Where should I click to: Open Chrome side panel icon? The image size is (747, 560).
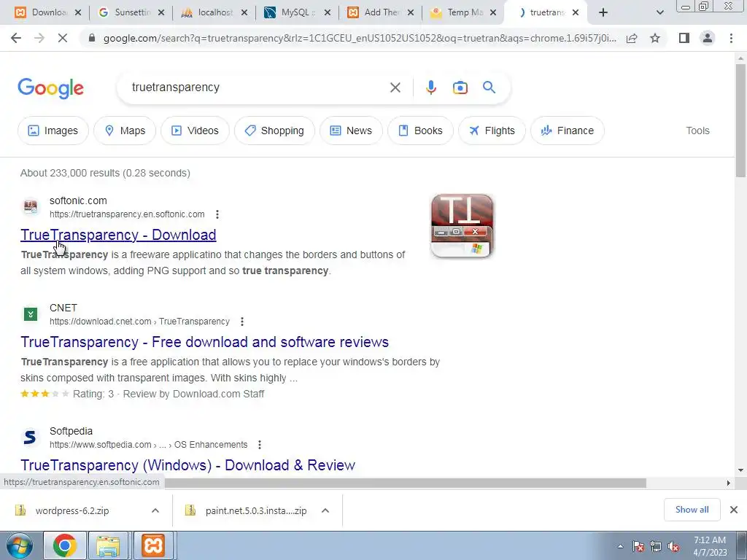click(x=684, y=38)
